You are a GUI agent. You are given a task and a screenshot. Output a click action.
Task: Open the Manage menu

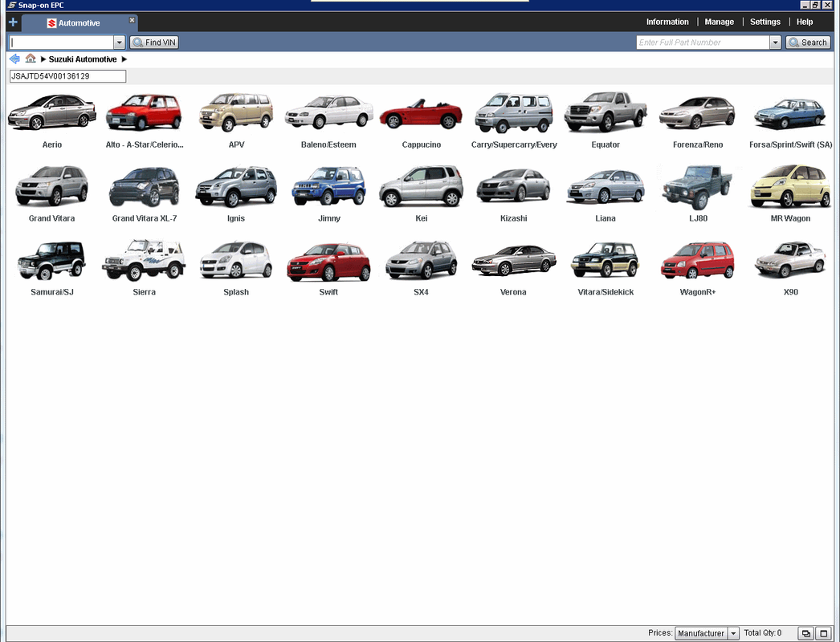(719, 22)
